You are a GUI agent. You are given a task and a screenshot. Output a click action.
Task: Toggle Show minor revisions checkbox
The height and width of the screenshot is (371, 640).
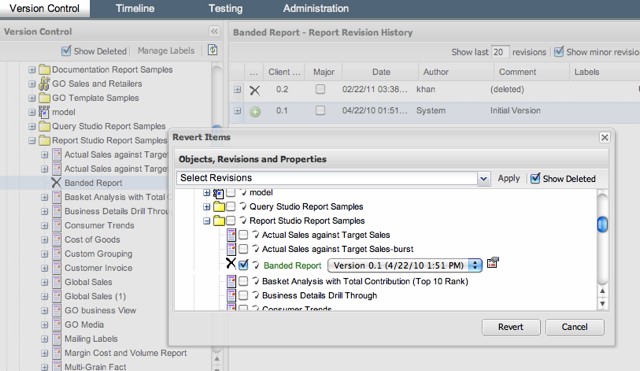tap(559, 51)
